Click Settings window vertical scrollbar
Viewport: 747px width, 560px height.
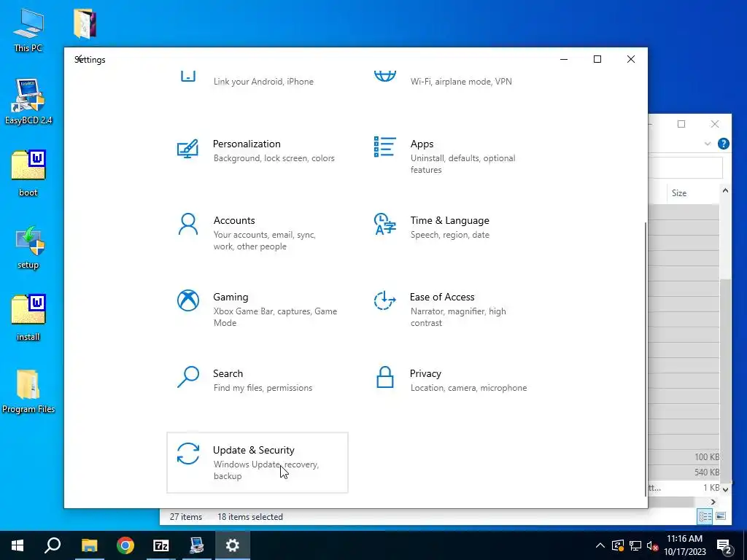tap(646, 359)
